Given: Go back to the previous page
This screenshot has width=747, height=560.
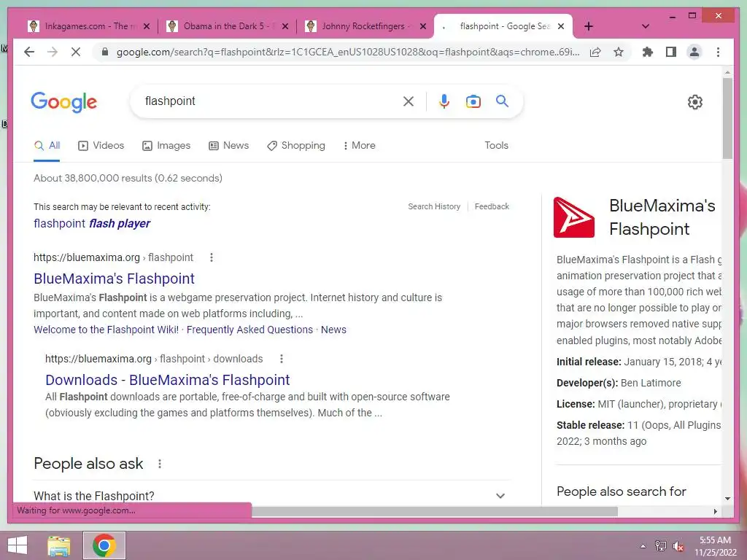Looking at the screenshot, I should pos(29,52).
